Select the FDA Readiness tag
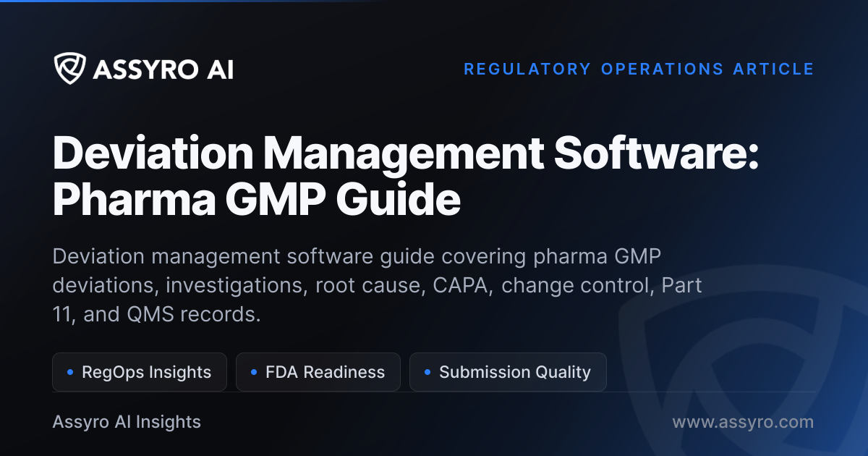Image resolution: width=868 pixels, height=456 pixels. click(x=318, y=372)
